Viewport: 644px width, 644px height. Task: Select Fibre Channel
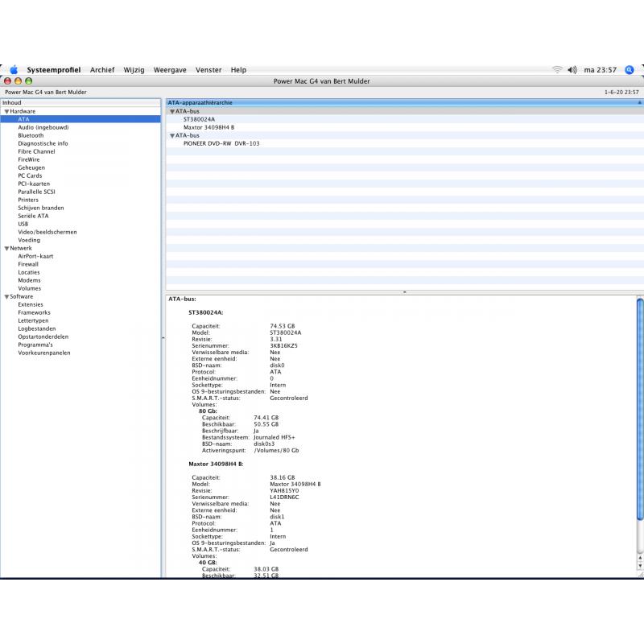[x=36, y=151]
